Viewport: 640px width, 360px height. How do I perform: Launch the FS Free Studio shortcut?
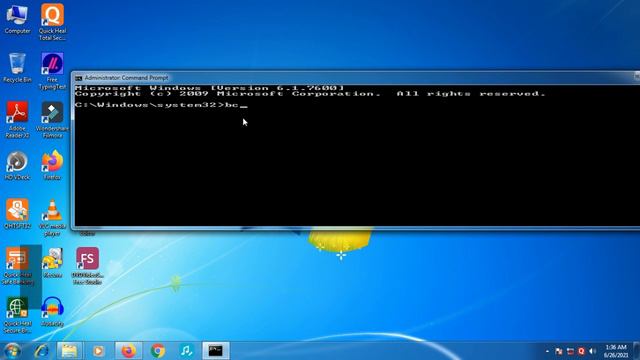[x=87, y=266]
